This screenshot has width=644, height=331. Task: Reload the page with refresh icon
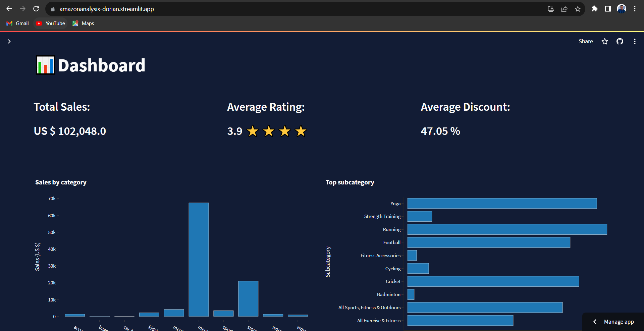click(36, 9)
